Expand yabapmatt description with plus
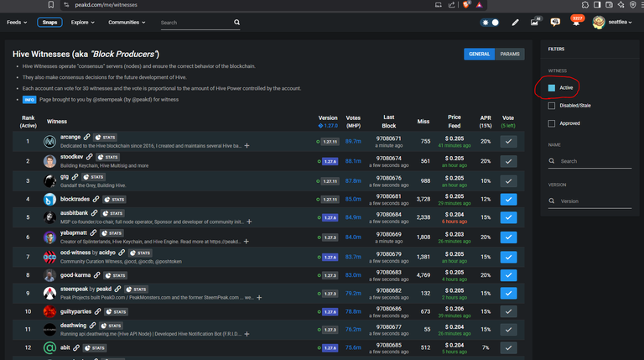Image resolution: width=644 pixels, height=360 pixels. tap(246, 241)
